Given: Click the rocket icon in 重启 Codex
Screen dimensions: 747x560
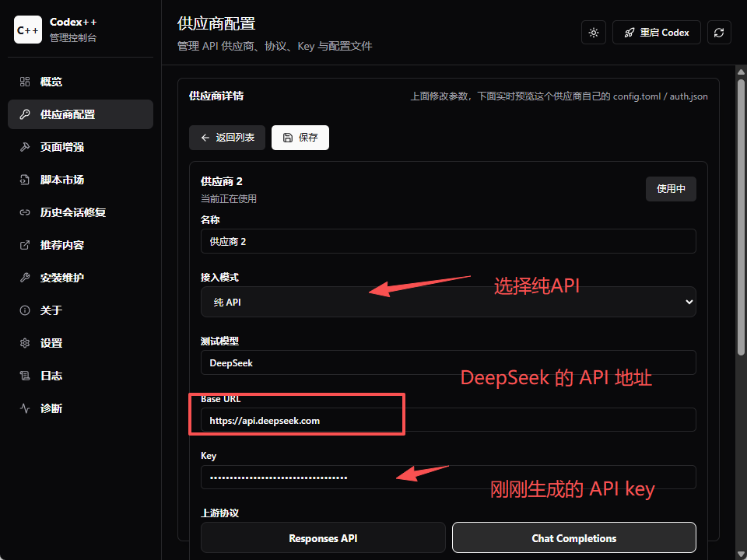Looking at the screenshot, I should [630, 33].
